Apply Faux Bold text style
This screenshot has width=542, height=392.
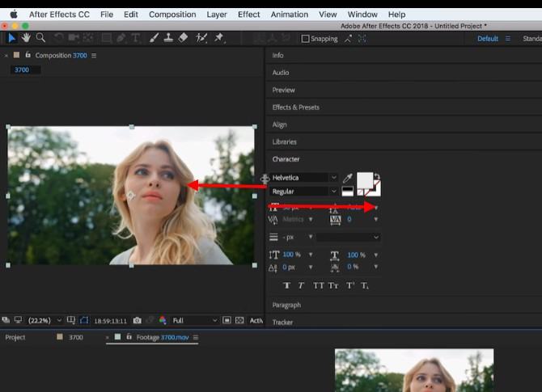click(286, 285)
